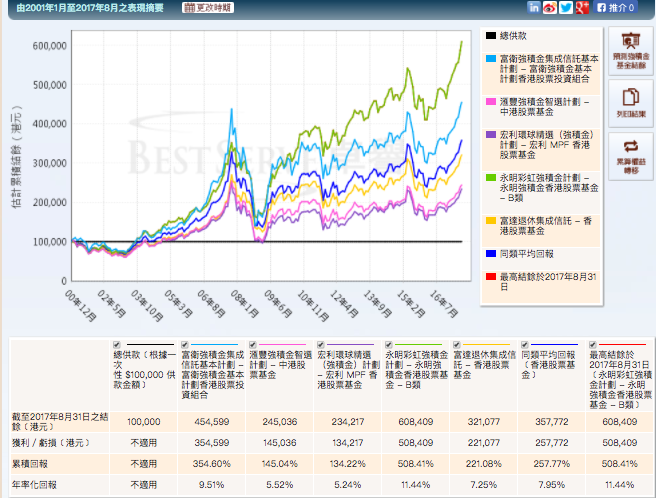This screenshot has height=498, width=656.
Task: Share via Weibo icon
Action: click(x=550, y=8)
